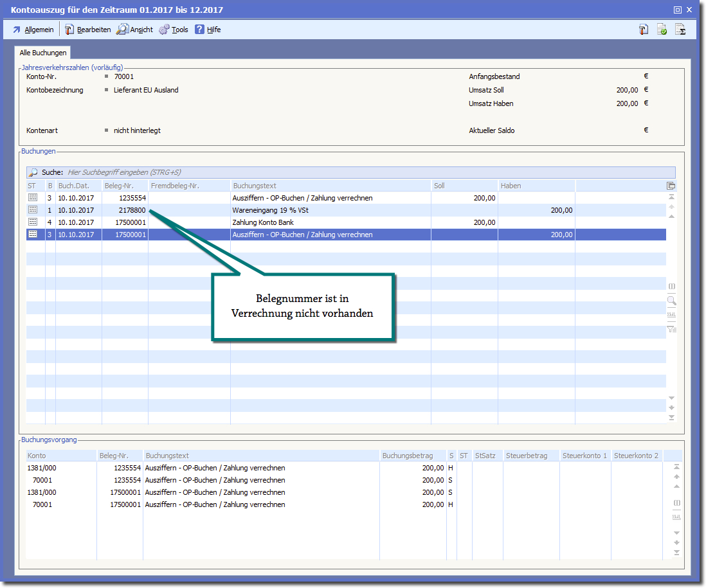This screenshot has height=588, width=706.
Task: Jump to first row in Buchungen list
Action: (671, 197)
